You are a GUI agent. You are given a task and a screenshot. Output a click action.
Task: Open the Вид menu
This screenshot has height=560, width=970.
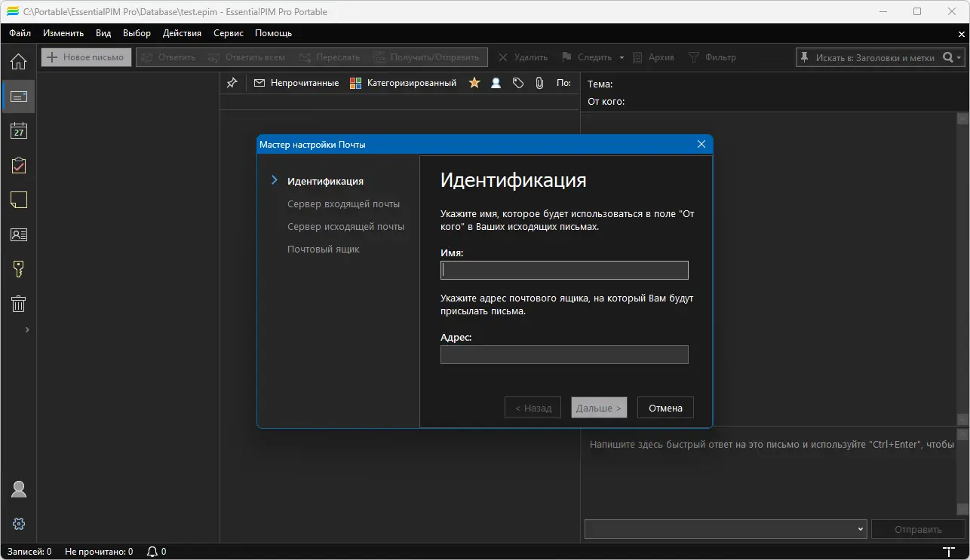(103, 33)
